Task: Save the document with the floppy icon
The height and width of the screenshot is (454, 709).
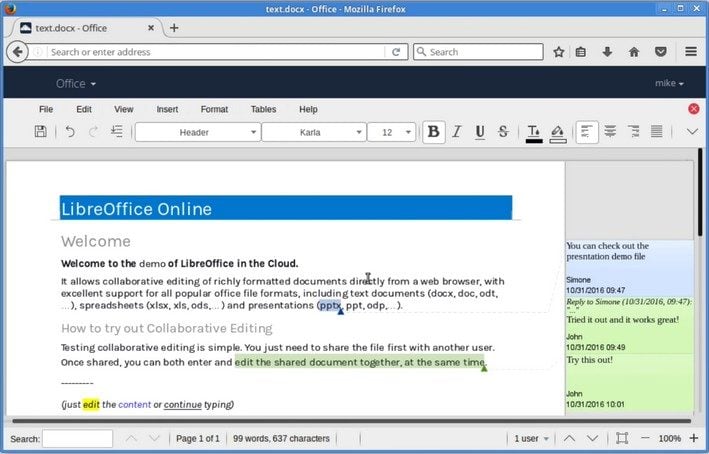Action: tap(41, 132)
